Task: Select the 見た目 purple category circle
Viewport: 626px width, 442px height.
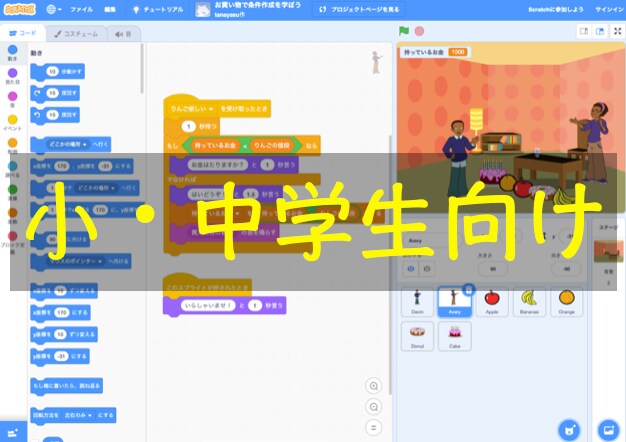Action: 12,73
